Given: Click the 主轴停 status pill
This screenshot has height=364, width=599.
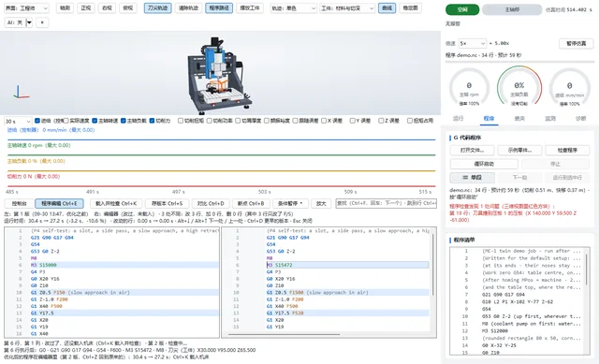Looking at the screenshot, I should point(512,10).
